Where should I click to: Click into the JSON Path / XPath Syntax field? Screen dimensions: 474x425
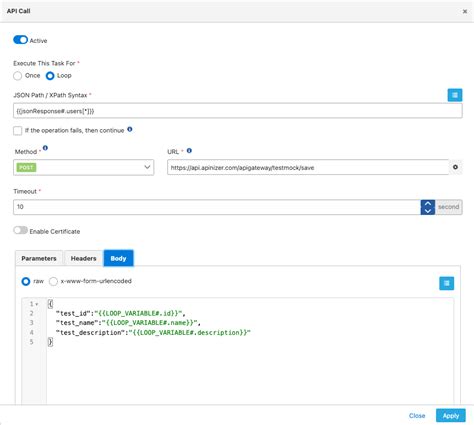(238, 111)
